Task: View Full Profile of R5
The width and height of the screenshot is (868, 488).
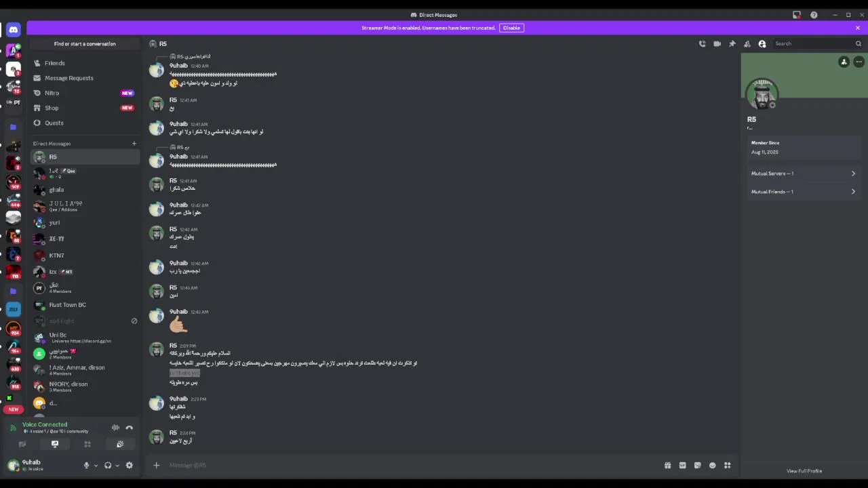Action: pyautogui.click(x=804, y=471)
